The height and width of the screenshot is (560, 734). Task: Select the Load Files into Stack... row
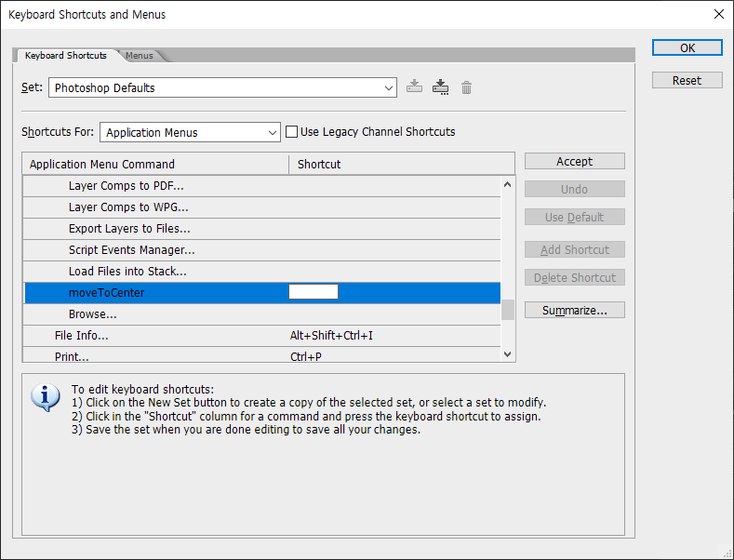261,272
